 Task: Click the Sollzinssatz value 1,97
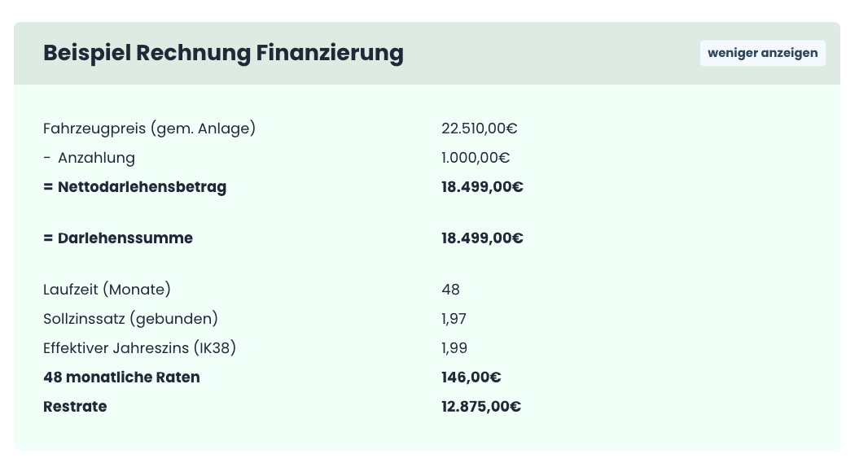pos(454,319)
